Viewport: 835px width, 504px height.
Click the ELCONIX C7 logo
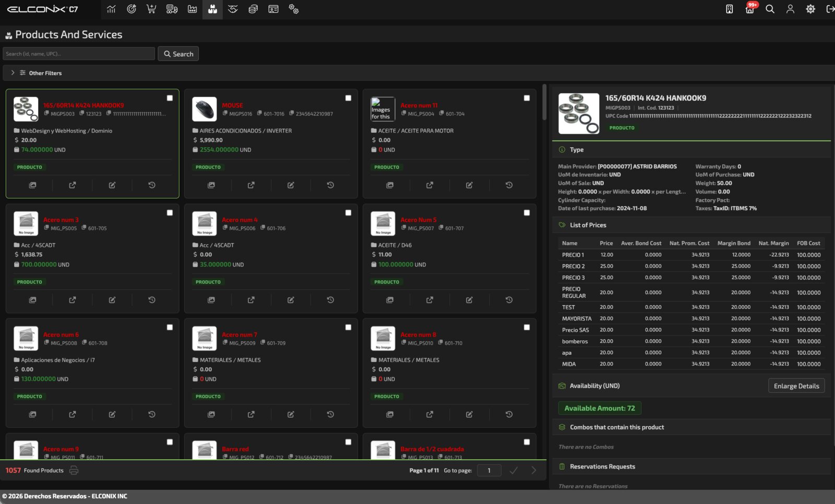point(43,9)
